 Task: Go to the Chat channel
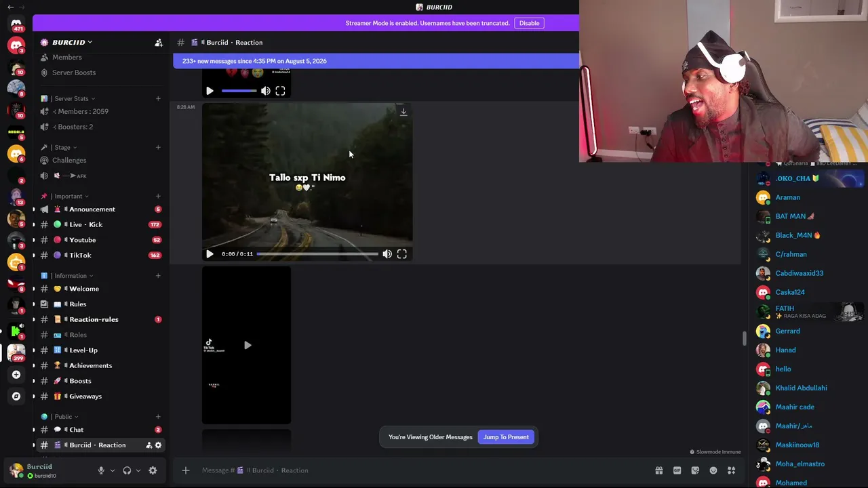[100, 430]
